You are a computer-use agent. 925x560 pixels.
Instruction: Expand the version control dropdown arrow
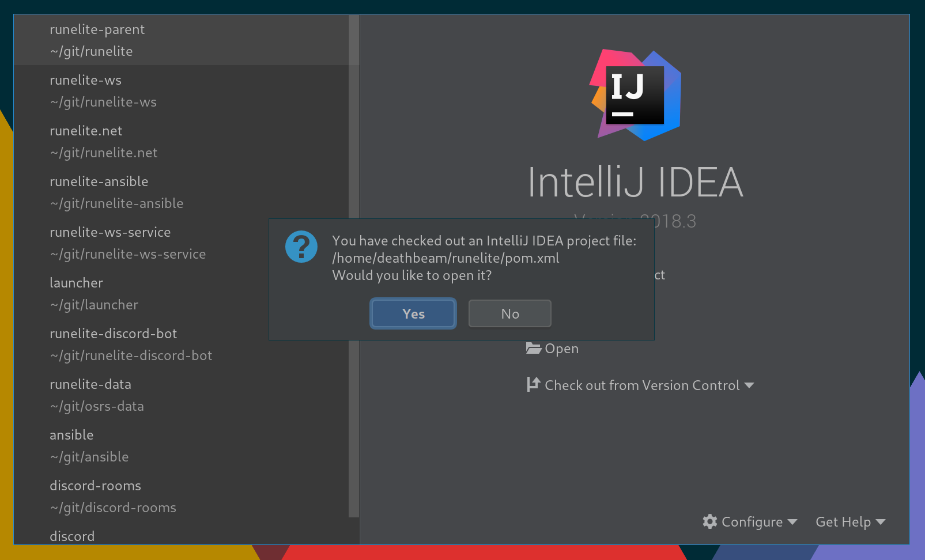tap(749, 385)
